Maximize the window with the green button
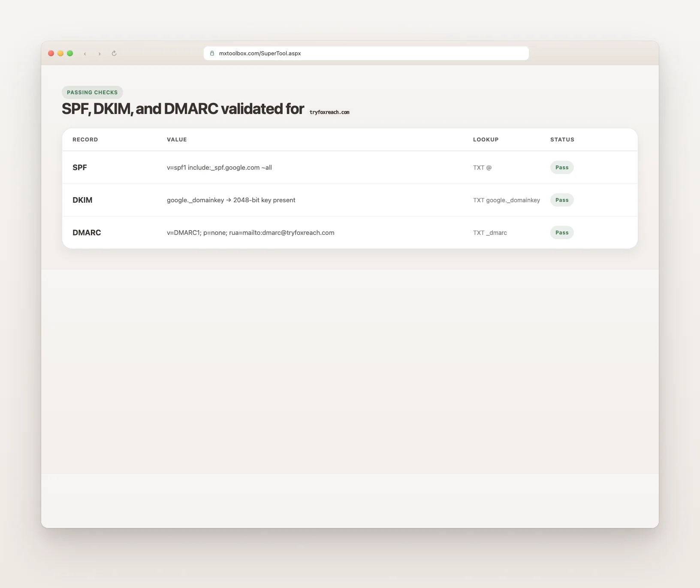Screen dimensions: 700x588 click(x=70, y=53)
